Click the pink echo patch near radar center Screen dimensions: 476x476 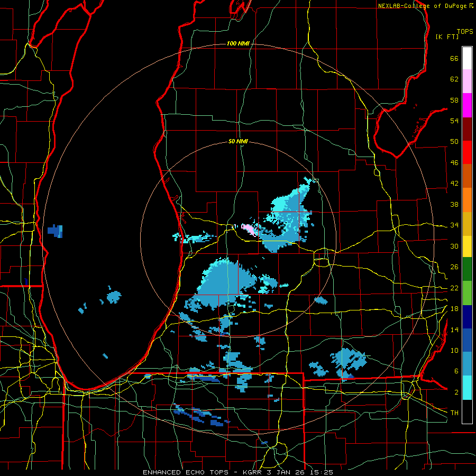(x=249, y=230)
